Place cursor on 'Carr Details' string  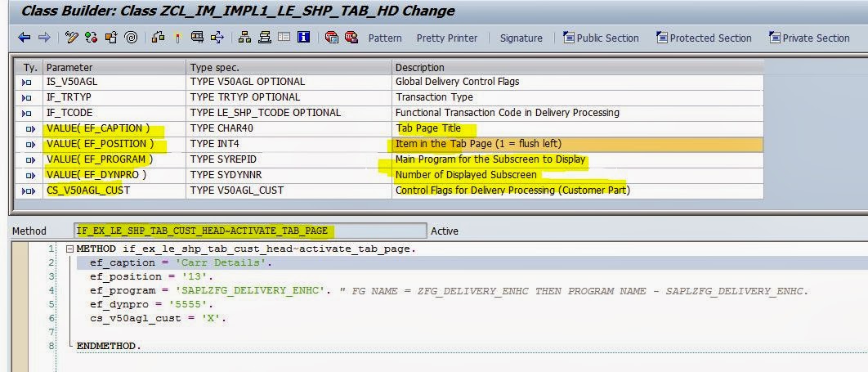[x=222, y=263]
